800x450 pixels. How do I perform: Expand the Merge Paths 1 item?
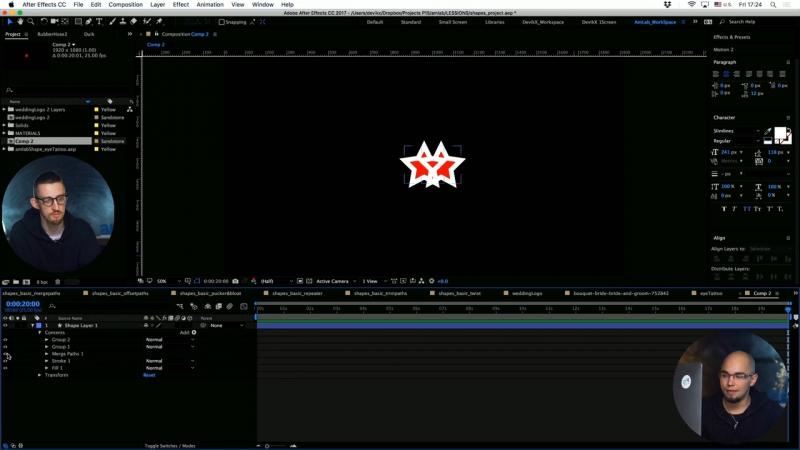point(47,354)
